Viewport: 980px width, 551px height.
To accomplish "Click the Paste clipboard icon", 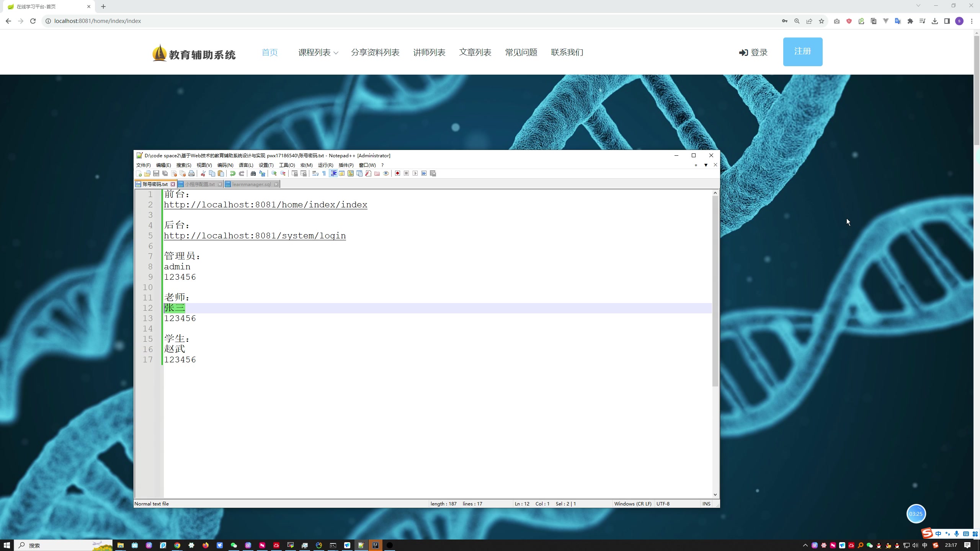I will [221, 174].
